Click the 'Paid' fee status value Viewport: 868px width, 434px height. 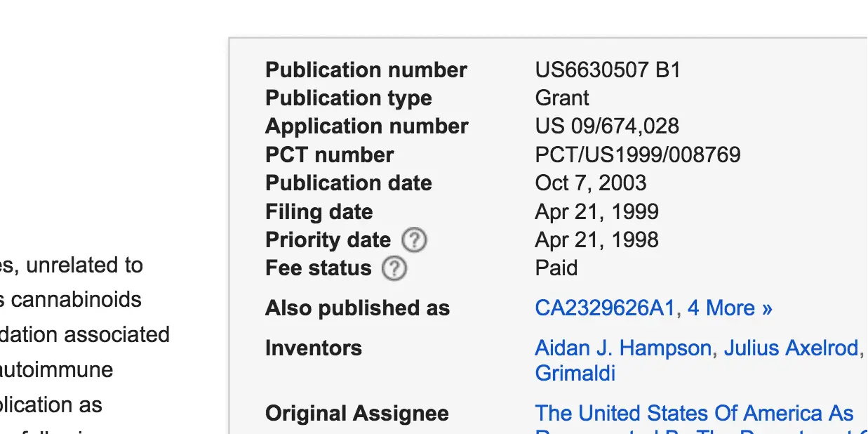[556, 268]
